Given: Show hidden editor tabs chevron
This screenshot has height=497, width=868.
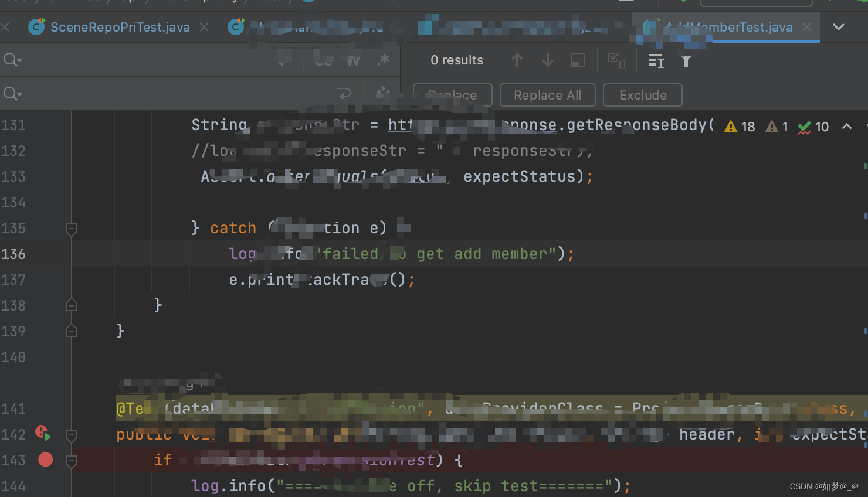Looking at the screenshot, I should click(839, 27).
